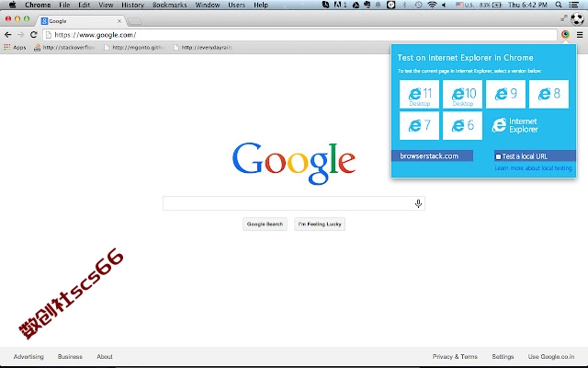588x368 pixels.
Task: Click the About footer link
Action: (105, 356)
